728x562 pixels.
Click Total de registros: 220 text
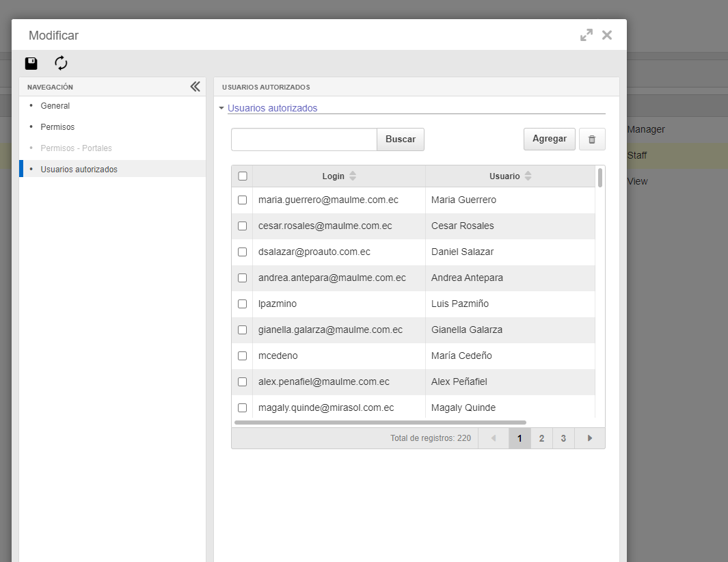pyautogui.click(x=431, y=438)
